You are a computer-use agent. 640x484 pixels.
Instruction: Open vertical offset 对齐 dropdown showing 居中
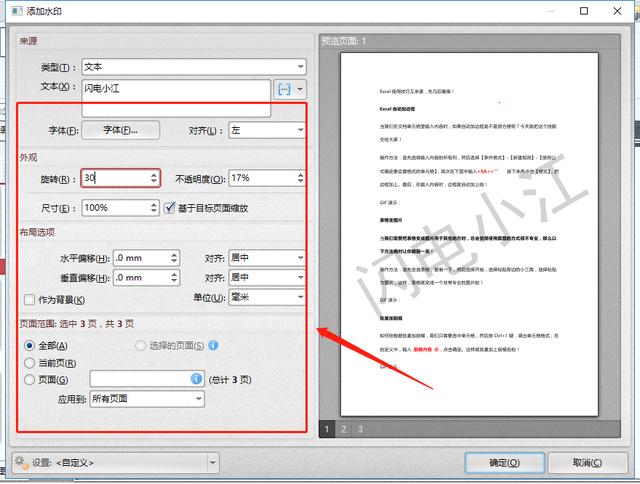[x=267, y=278]
